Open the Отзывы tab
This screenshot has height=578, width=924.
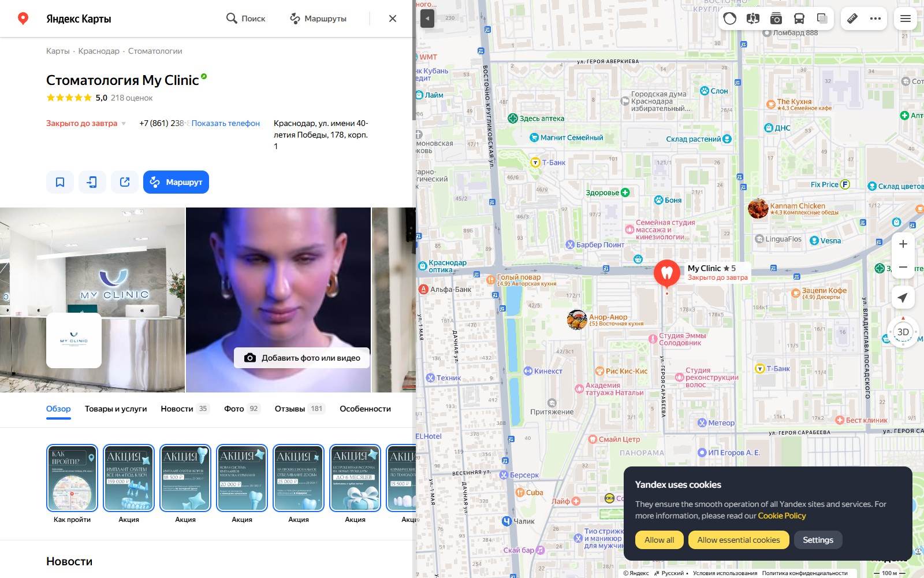pyautogui.click(x=300, y=409)
